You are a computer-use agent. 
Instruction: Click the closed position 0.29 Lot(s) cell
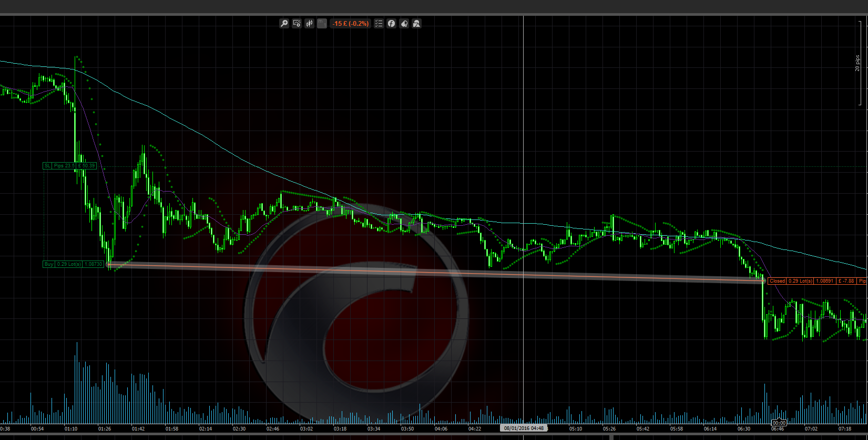(800, 281)
